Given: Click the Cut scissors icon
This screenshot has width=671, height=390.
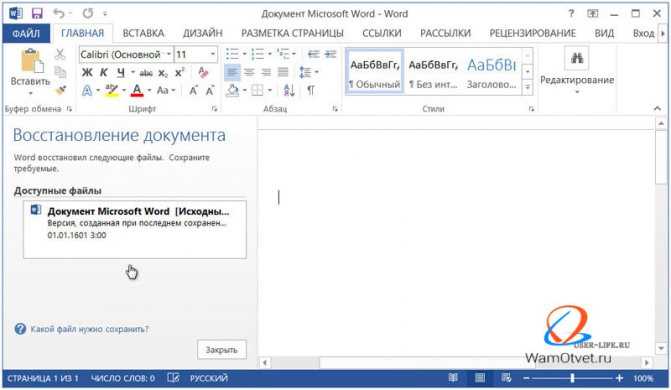Looking at the screenshot, I should click(x=60, y=54).
